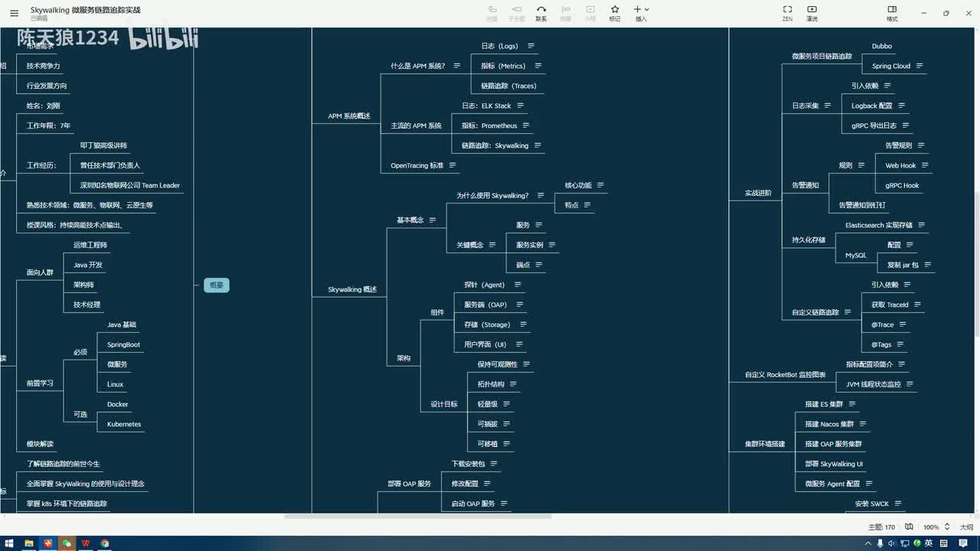This screenshot has width=980, height=551.
Task: Open note icon beside 保持可观测性
Action: (x=527, y=364)
